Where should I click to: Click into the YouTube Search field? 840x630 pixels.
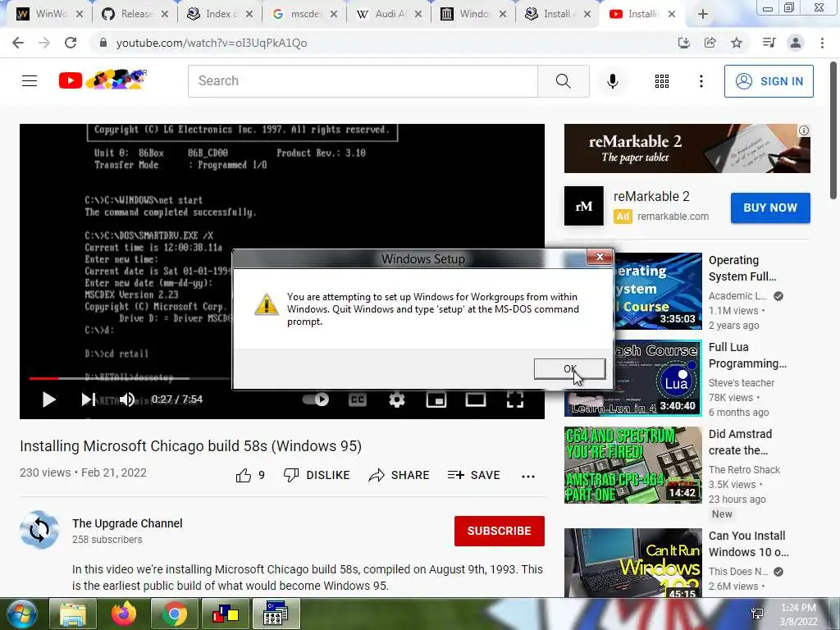[x=363, y=81]
